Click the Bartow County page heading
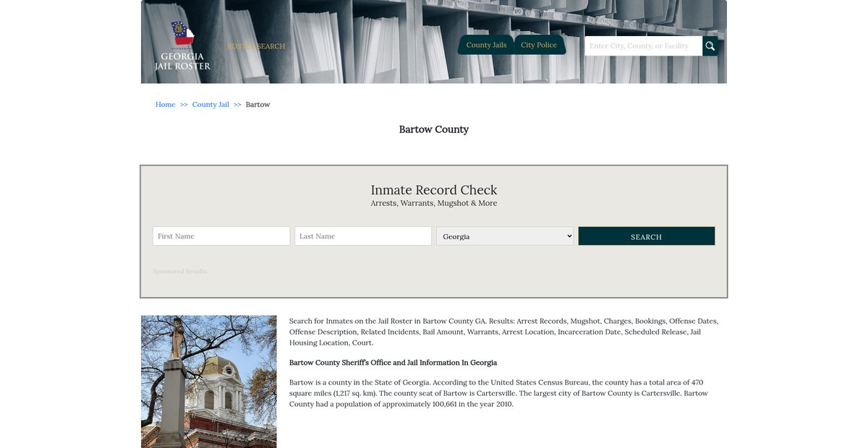 pyautogui.click(x=434, y=129)
